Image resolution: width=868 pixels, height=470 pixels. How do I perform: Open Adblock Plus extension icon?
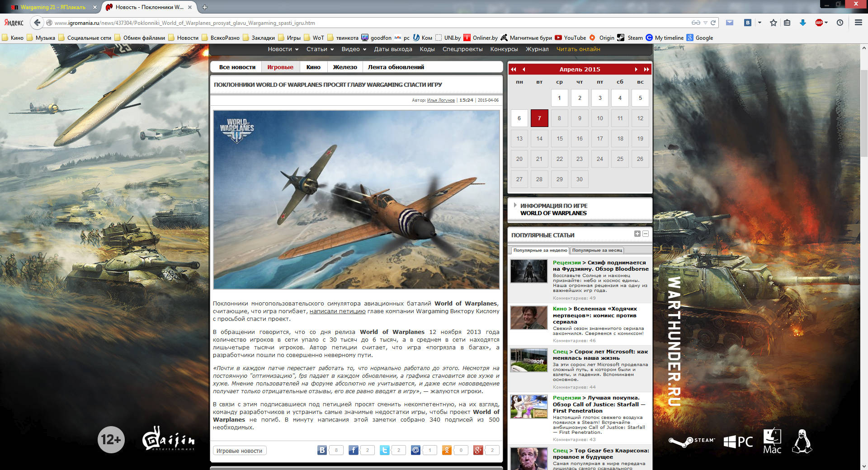[819, 23]
